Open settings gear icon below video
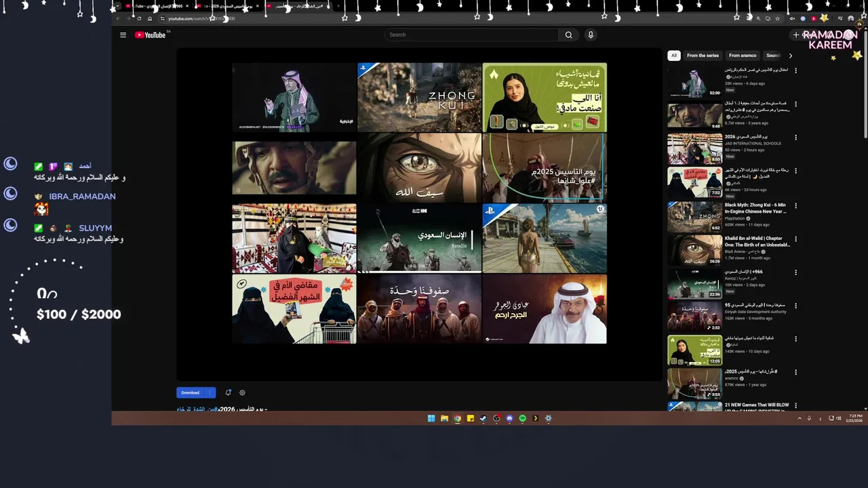868x488 pixels. tap(242, 392)
